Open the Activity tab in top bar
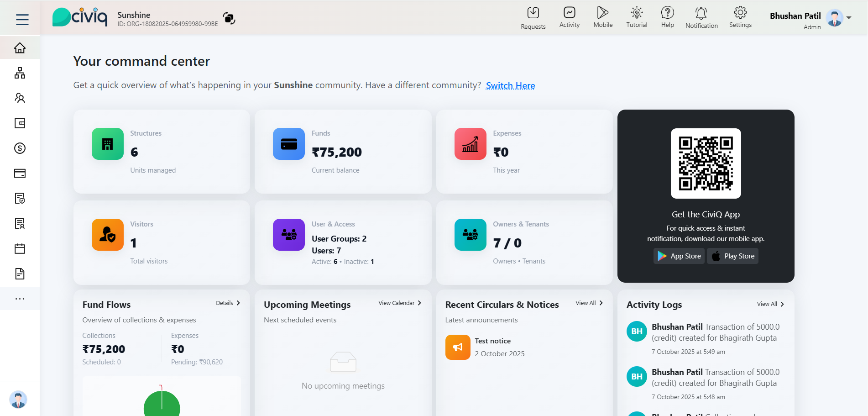 click(569, 18)
